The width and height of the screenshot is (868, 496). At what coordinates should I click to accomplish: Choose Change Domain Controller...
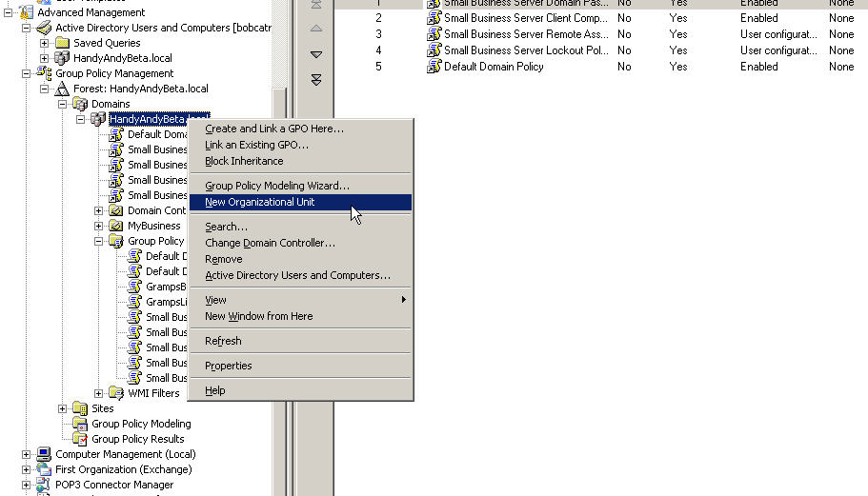tap(300, 243)
